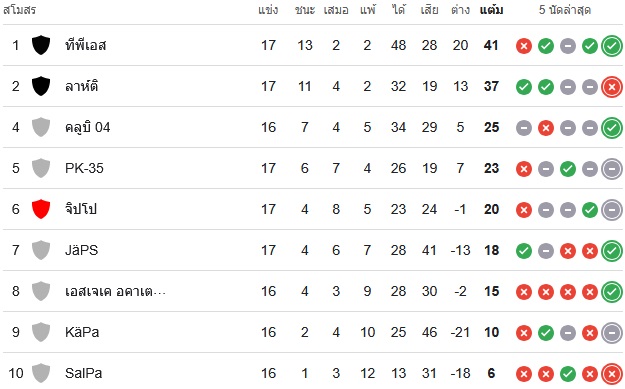Open the JäPS team link

(81, 250)
